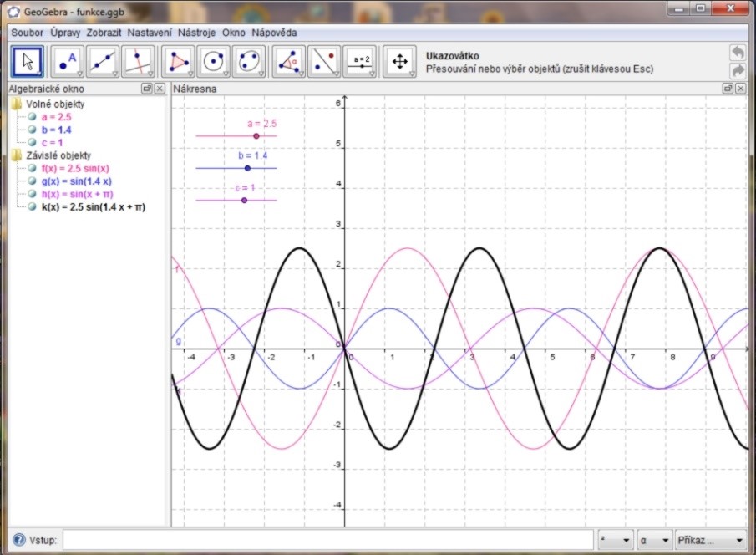Open the α Greek symbols dropdown

point(653,540)
